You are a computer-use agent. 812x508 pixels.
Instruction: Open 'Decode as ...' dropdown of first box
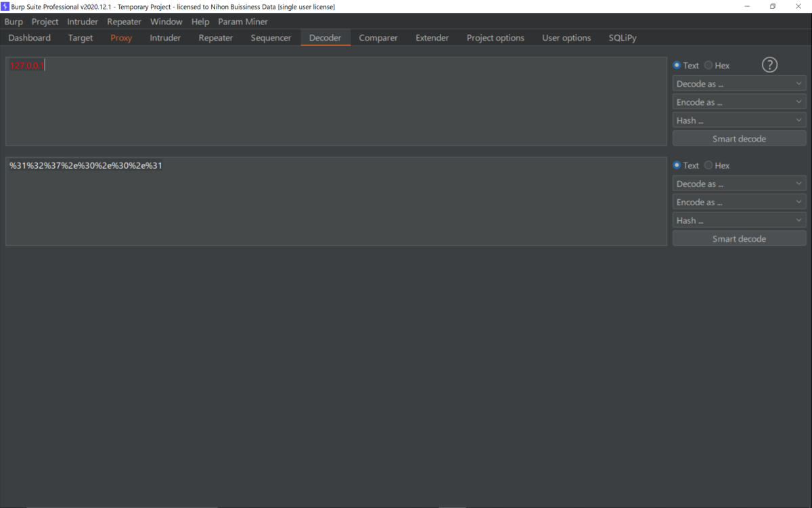pyautogui.click(x=739, y=84)
